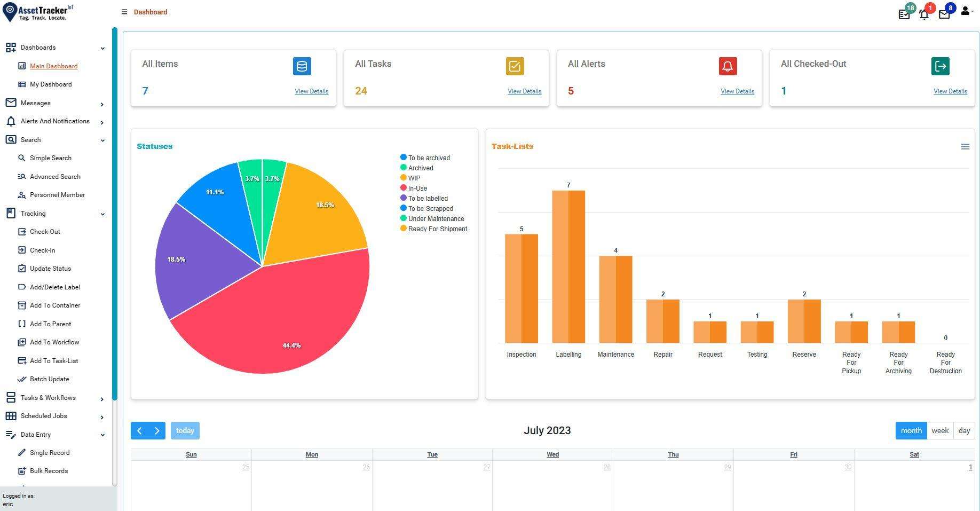Click the sidebar collapse hamburger icon

pos(124,12)
